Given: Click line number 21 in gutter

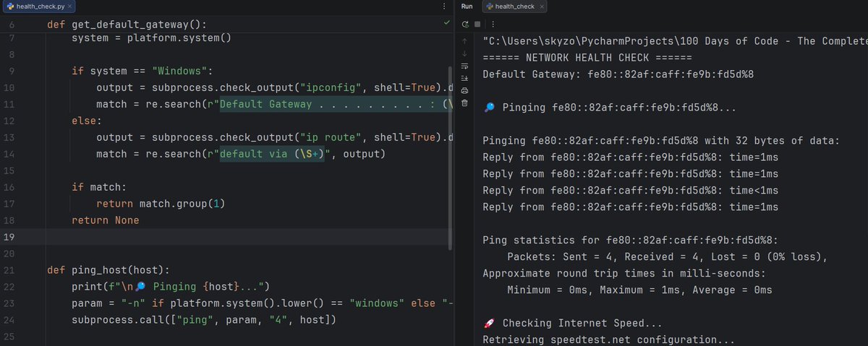Looking at the screenshot, I should [x=9, y=270].
